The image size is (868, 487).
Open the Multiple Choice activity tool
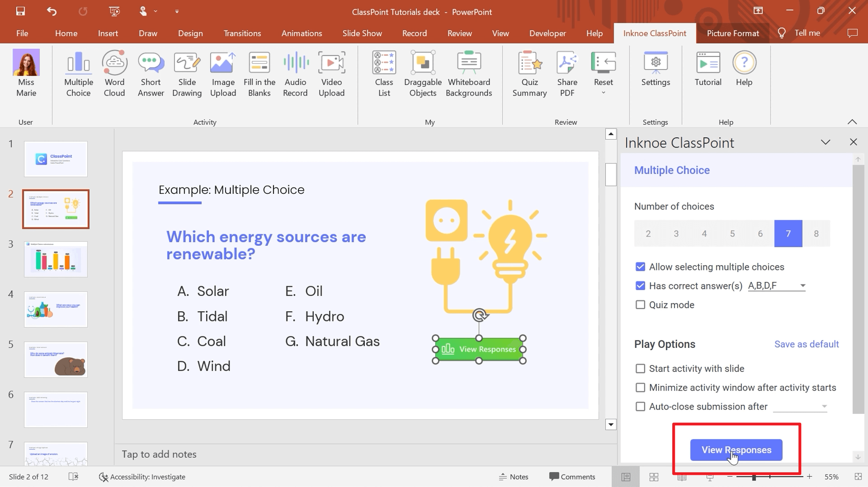coord(78,74)
